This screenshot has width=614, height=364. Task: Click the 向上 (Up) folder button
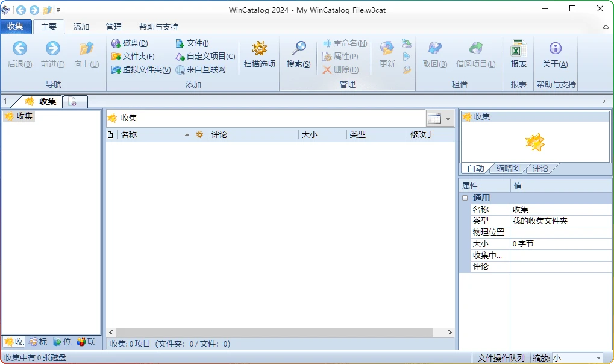(x=86, y=55)
